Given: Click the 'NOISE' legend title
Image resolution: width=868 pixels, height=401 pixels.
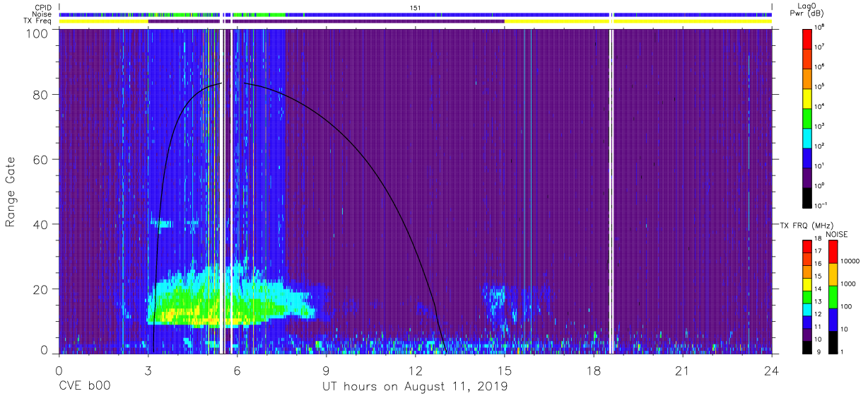Looking at the screenshot, I should 836,234.
